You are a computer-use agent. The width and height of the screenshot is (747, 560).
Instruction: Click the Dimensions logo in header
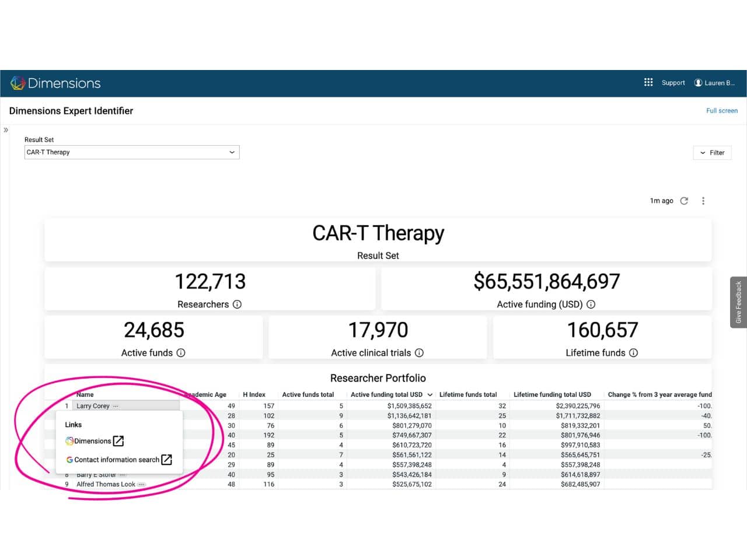pyautogui.click(x=55, y=83)
